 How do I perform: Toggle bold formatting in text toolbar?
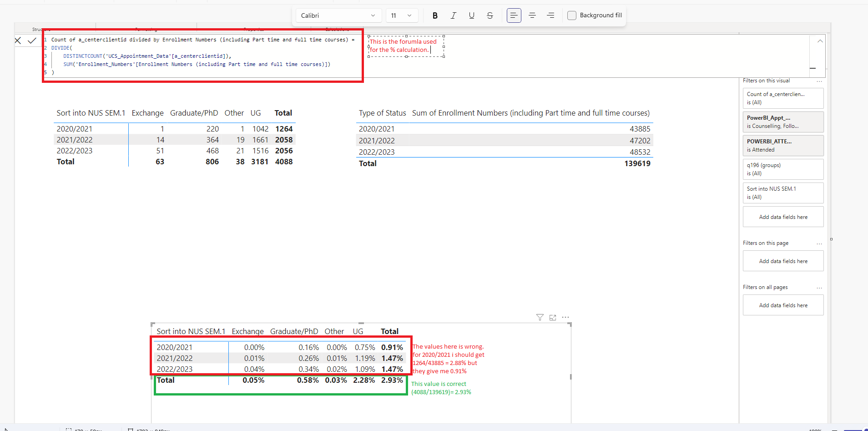click(435, 15)
